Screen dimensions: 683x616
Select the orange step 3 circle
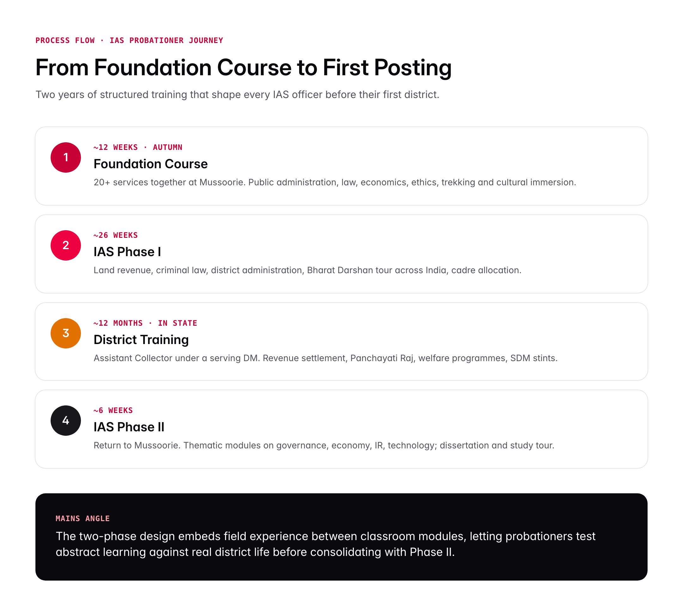(x=66, y=333)
